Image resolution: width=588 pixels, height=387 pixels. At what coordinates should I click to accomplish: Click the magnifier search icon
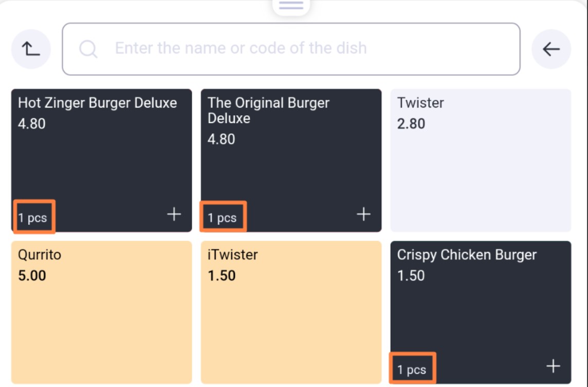coord(88,49)
